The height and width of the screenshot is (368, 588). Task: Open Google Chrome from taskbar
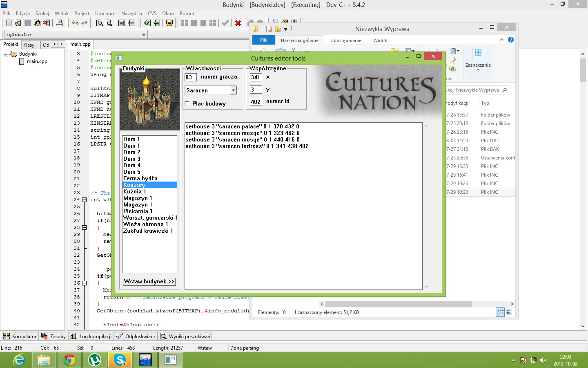69,360
